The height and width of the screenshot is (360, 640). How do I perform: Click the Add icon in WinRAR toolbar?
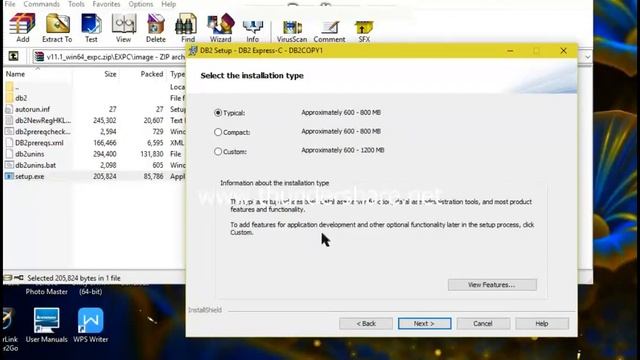point(22,28)
